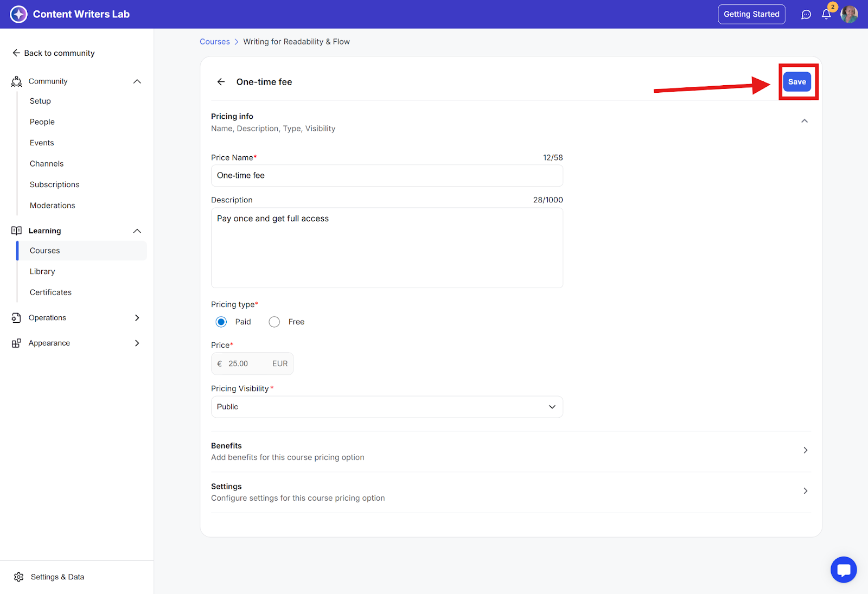The image size is (868, 594).
Task: Collapse the Pricing info section
Action: point(805,121)
